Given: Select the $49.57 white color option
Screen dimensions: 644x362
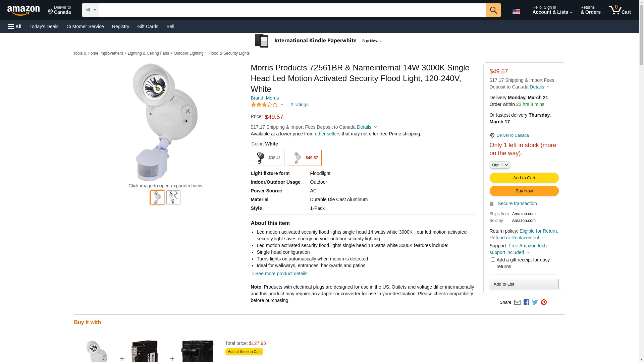Looking at the screenshot, I should click(305, 158).
